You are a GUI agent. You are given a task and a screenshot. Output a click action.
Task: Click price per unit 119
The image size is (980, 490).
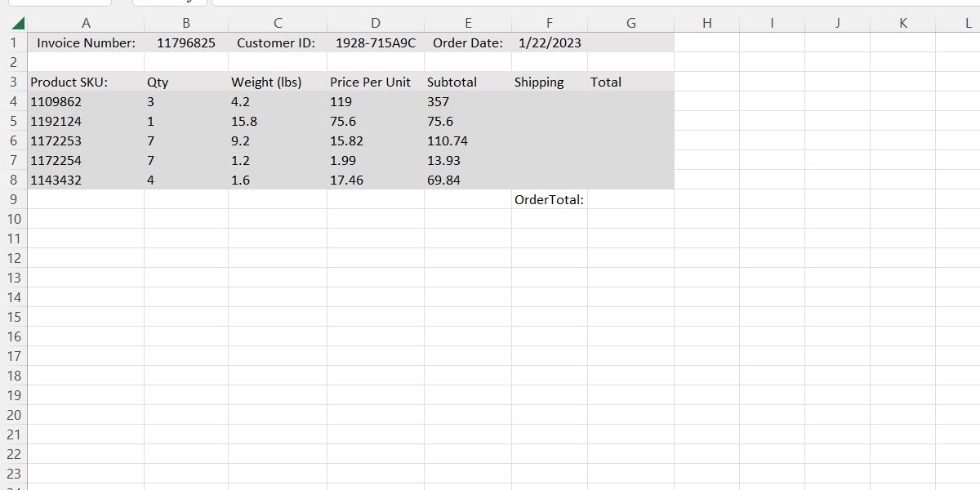coord(376,101)
